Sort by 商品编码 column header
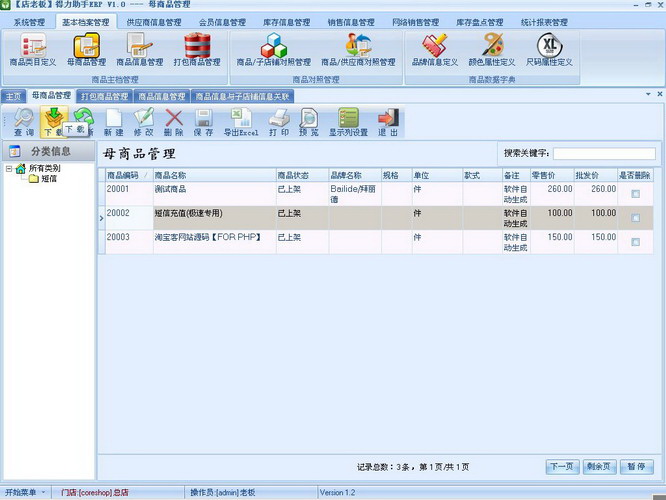The image size is (666, 500). (x=129, y=175)
